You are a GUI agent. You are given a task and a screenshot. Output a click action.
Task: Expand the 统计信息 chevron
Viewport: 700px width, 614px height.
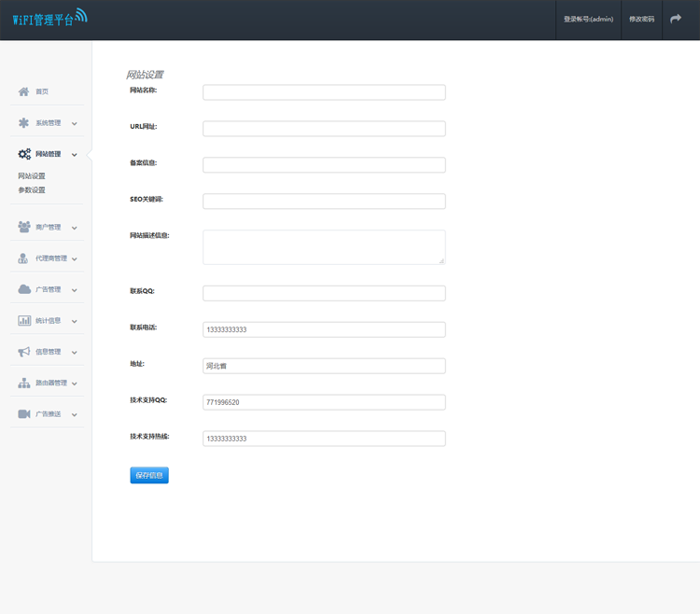click(x=75, y=321)
